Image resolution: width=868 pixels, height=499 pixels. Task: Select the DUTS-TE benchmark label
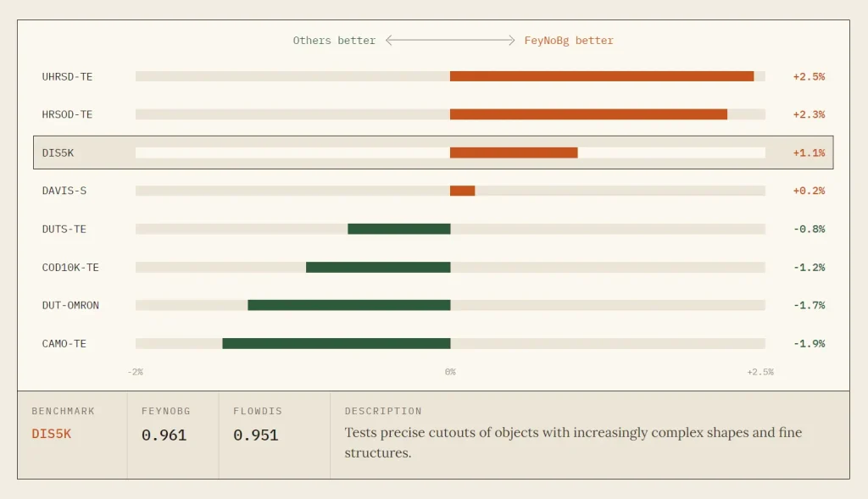click(64, 229)
